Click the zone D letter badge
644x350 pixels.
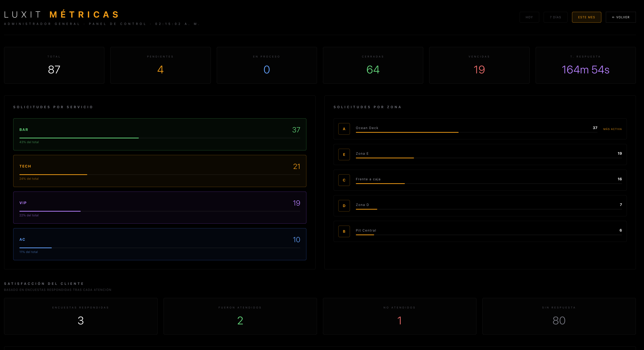point(344,206)
